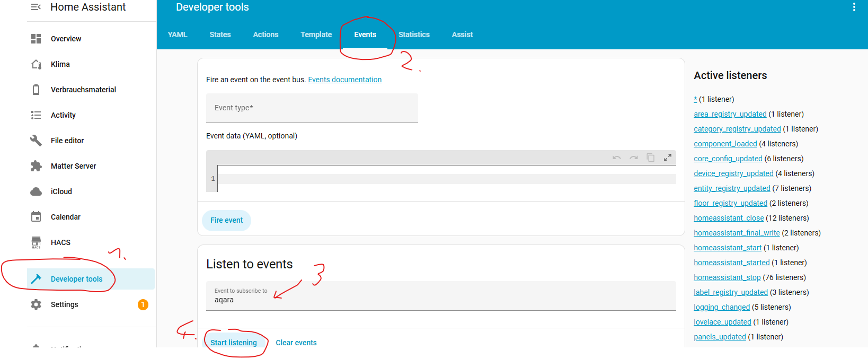
Task: Open the three-dot overflow menu
Action: click(x=854, y=7)
